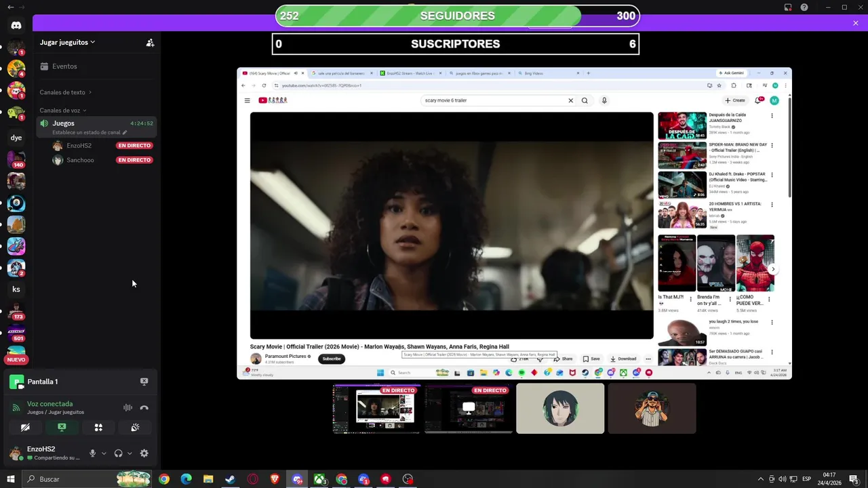Open headphones output options arrow
This screenshot has height=488, width=868.
point(130,453)
